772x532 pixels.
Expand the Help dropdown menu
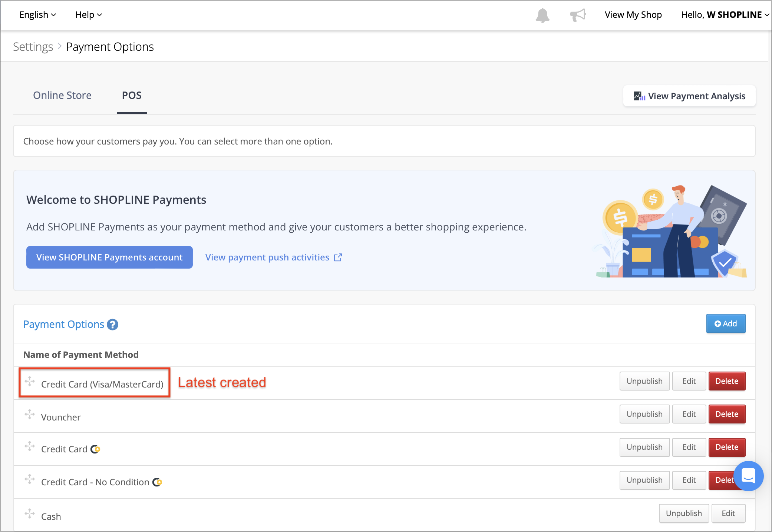point(88,15)
